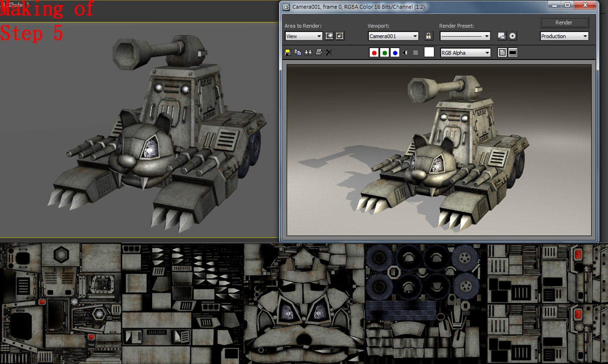Viewport: 608px width, 364px height.
Task: Toggle monochrome display button
Action: tap(416, 53)
